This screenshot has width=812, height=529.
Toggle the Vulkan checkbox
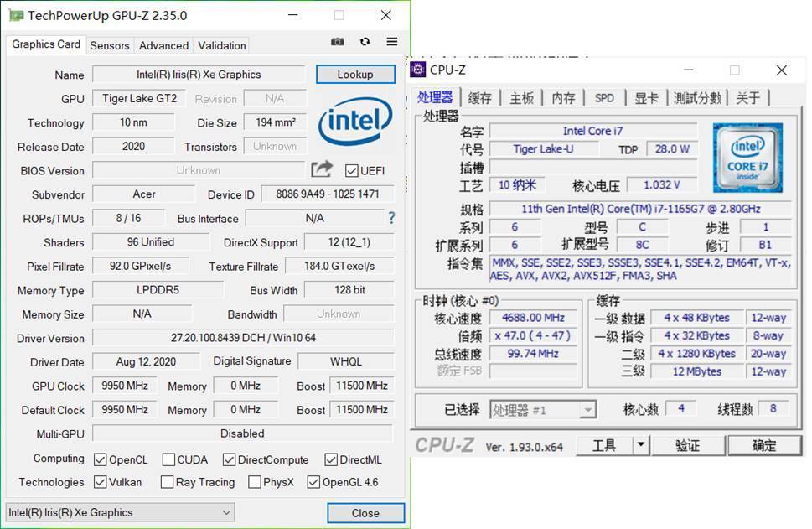coord(101,482)
